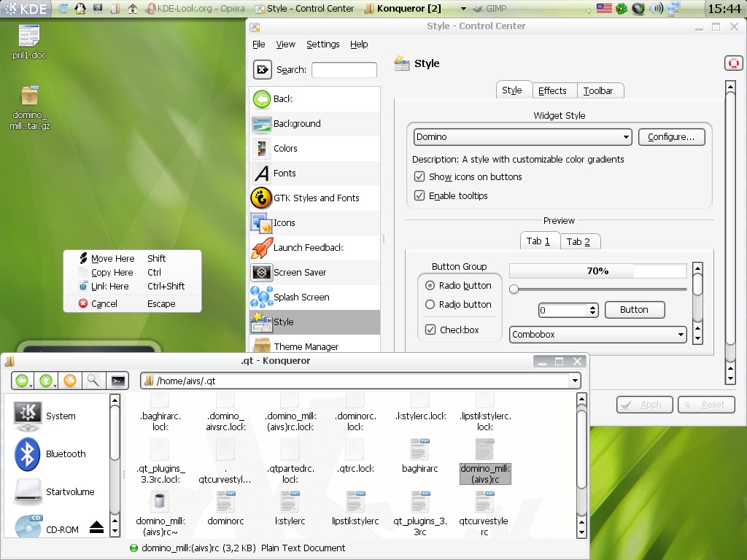The width and height of the screenshot is (747, 560).
Task: Click the US flag keyboard layout icon
Action: tap(604, 8)
